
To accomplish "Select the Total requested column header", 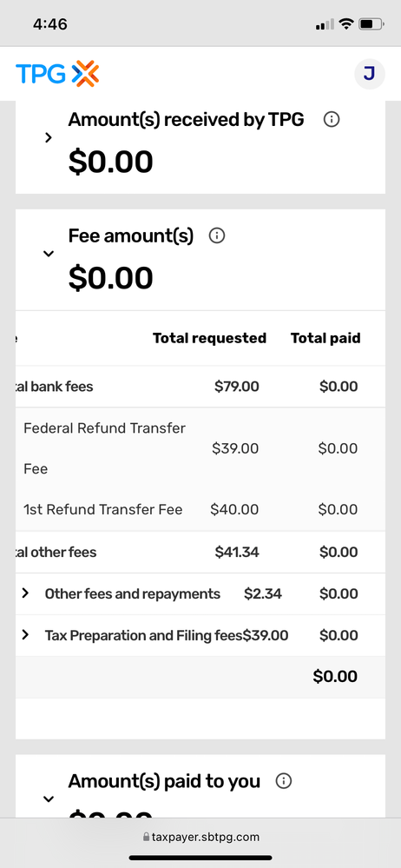I will click(210, 338).
